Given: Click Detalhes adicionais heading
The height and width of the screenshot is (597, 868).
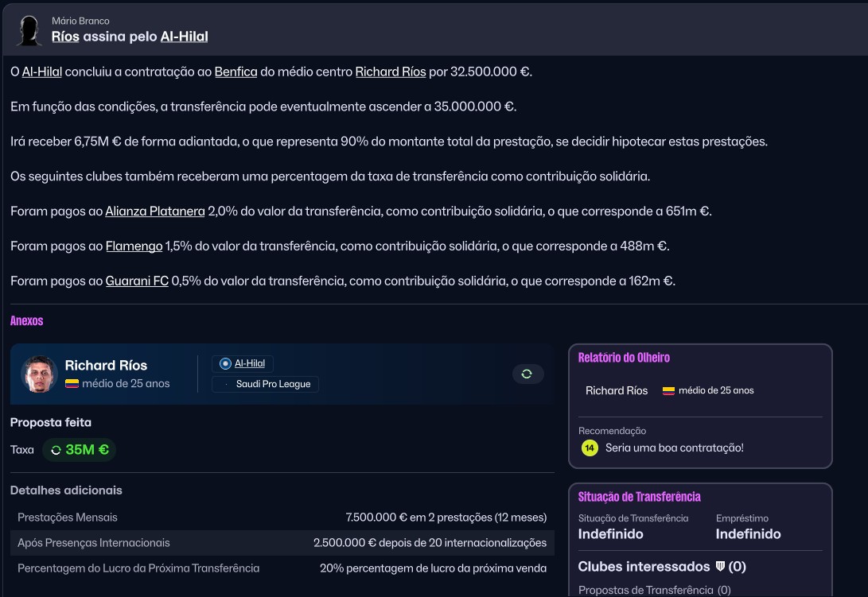Looking at the screenshot, I should pyautogui.click(x=66, y=490).
